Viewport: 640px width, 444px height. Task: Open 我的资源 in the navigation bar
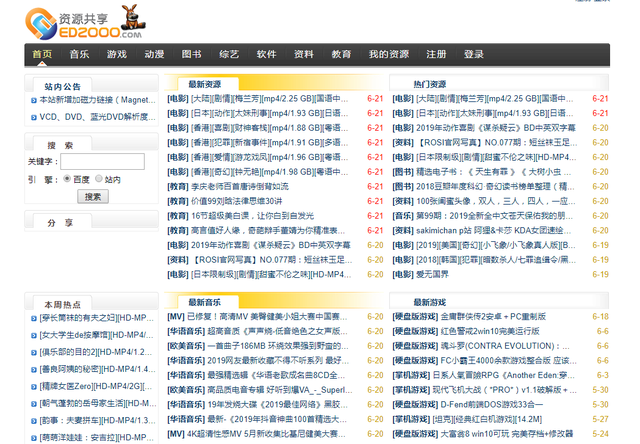(x=389, y=54)
